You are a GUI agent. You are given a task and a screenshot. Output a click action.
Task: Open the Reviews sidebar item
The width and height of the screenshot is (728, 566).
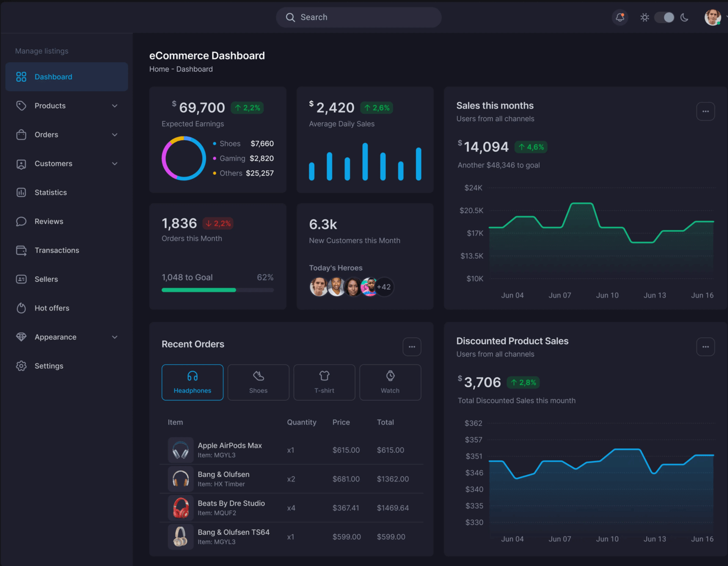49,221
